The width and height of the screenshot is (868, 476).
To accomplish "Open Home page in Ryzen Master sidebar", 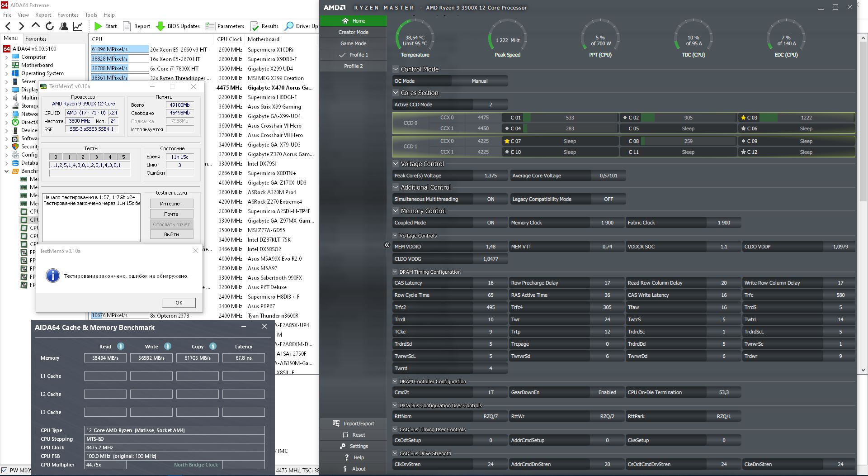I will (x=354, y=21).
